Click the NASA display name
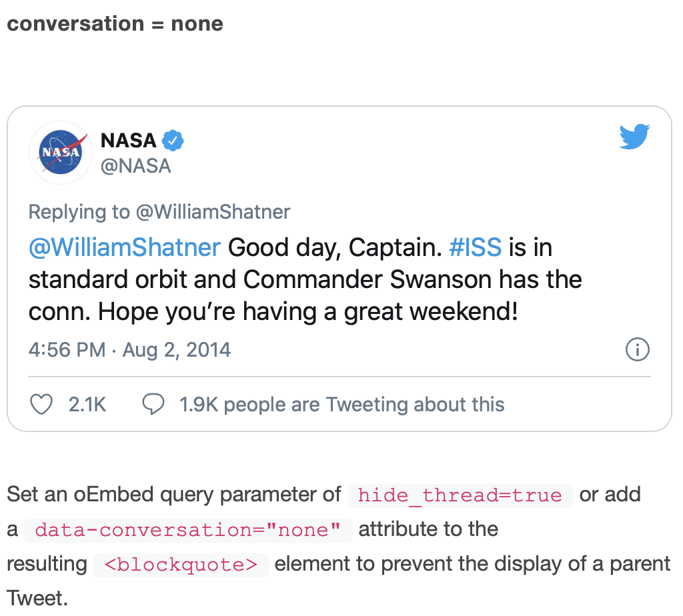Screen dimensions: 683x616 [129, 141]
